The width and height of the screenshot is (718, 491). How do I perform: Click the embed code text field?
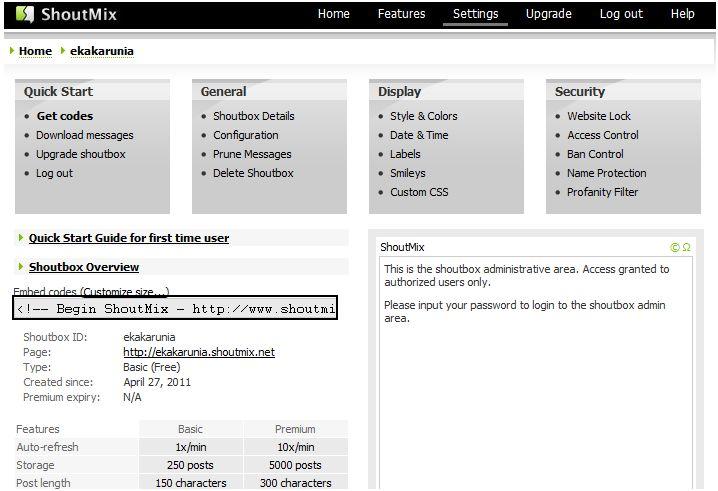click(x=175, y=308)
